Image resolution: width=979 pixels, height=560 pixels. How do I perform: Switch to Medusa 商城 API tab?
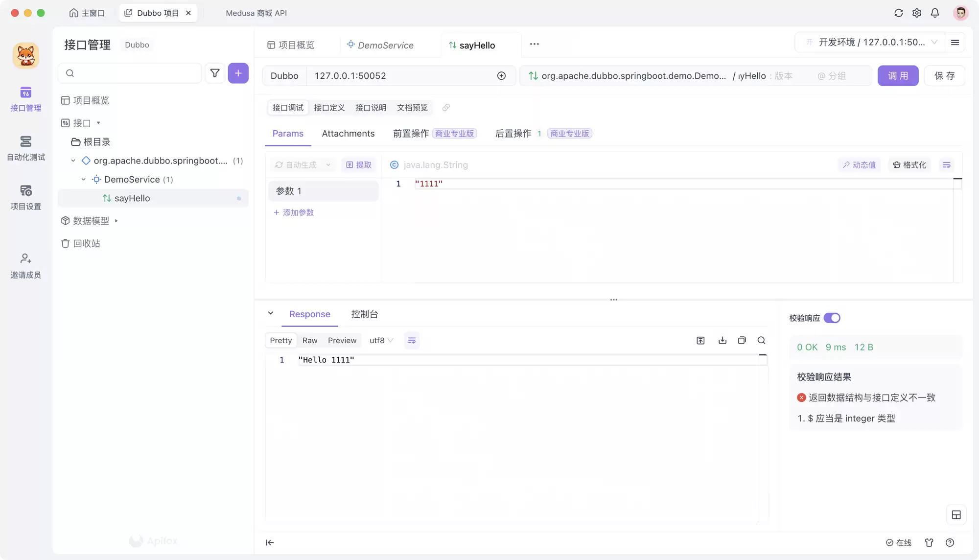(256, 13)
